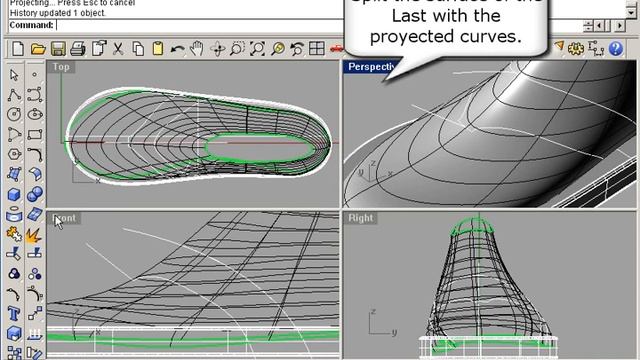Select the Group objects tool
Screen dimensions: 640x360
click(14, 274)
